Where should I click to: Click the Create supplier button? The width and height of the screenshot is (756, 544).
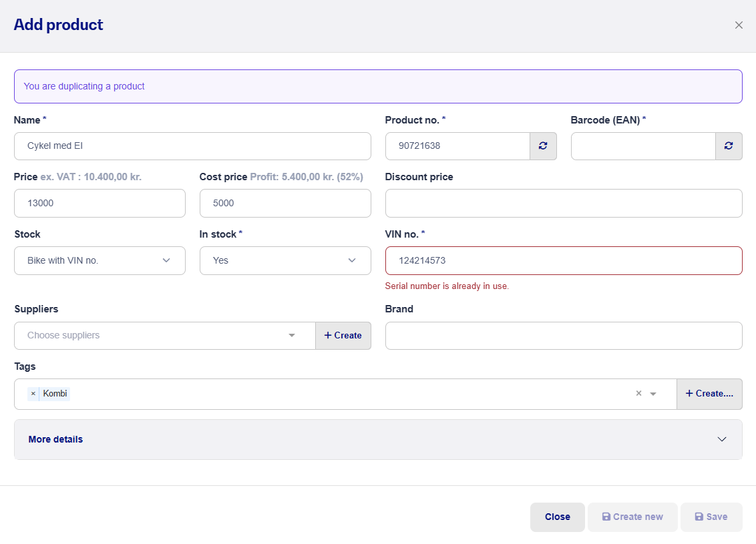point(343,335)
